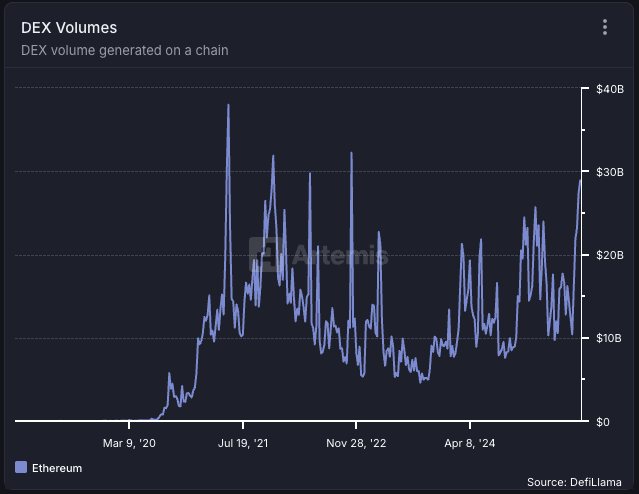The width and height of the screenshot is (639, 494).
Task: Click the $30B y-axis label
Action: point(610,172)
